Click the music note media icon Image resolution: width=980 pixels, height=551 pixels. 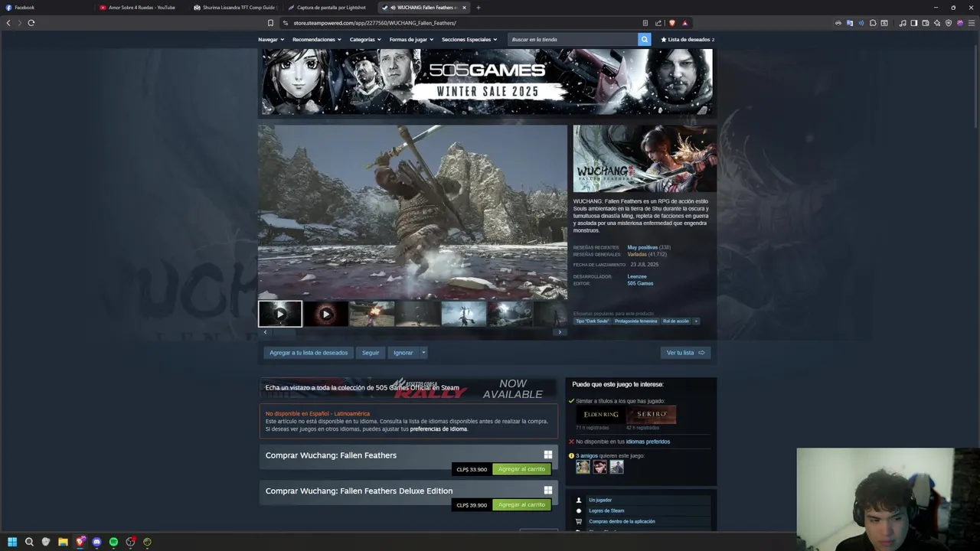click(903, 23)
